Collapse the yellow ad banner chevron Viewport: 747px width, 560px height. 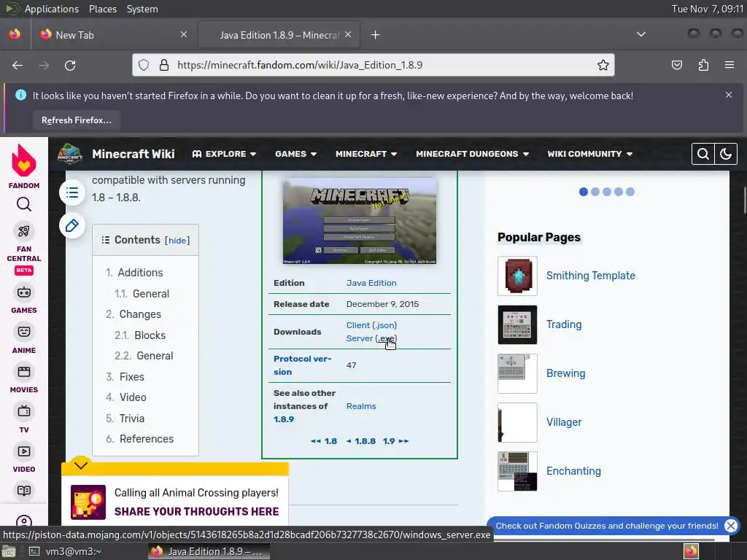[x=81, y=465]
